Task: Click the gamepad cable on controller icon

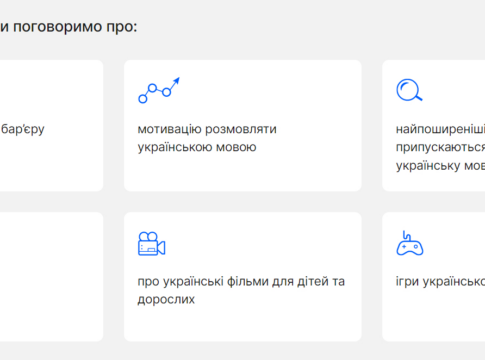Action: tap(406, 235)
